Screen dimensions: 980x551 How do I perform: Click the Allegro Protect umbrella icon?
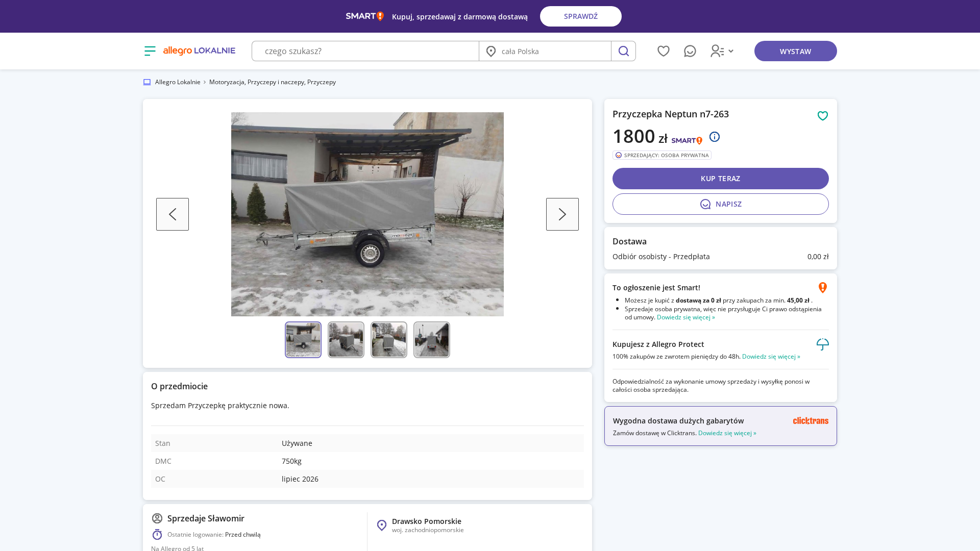(x=822, y=344)
